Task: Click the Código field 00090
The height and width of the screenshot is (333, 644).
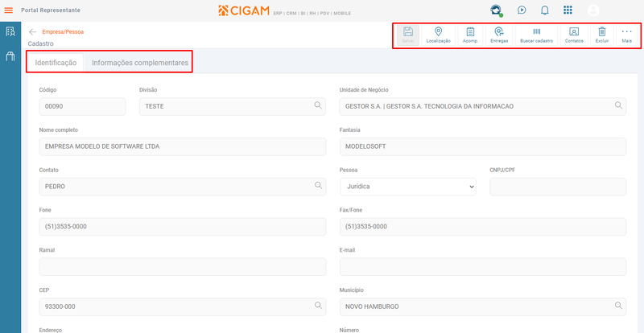Action: coord(82,106)
